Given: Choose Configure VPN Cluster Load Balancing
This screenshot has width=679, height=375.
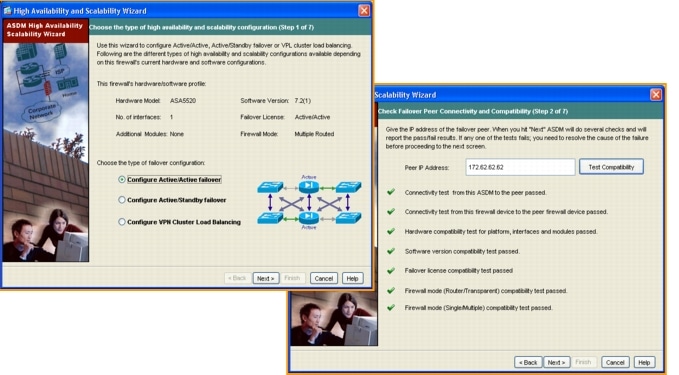Looking at the screenshot, I should coord(122,222).
